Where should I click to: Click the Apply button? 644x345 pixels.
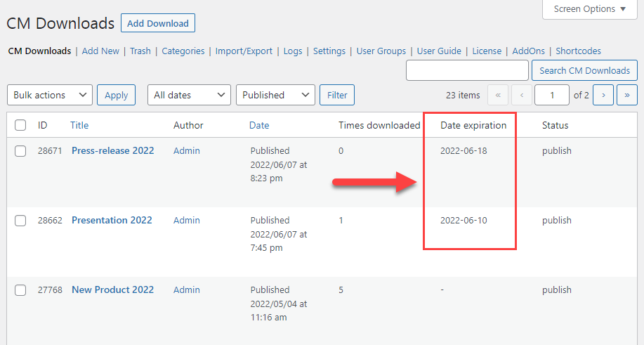coord(117,95)
